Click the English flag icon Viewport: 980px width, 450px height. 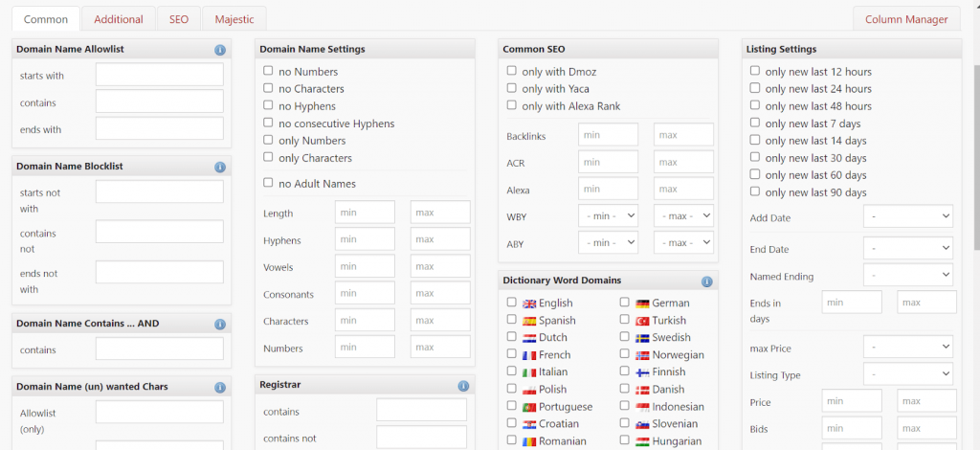(529, 304)
